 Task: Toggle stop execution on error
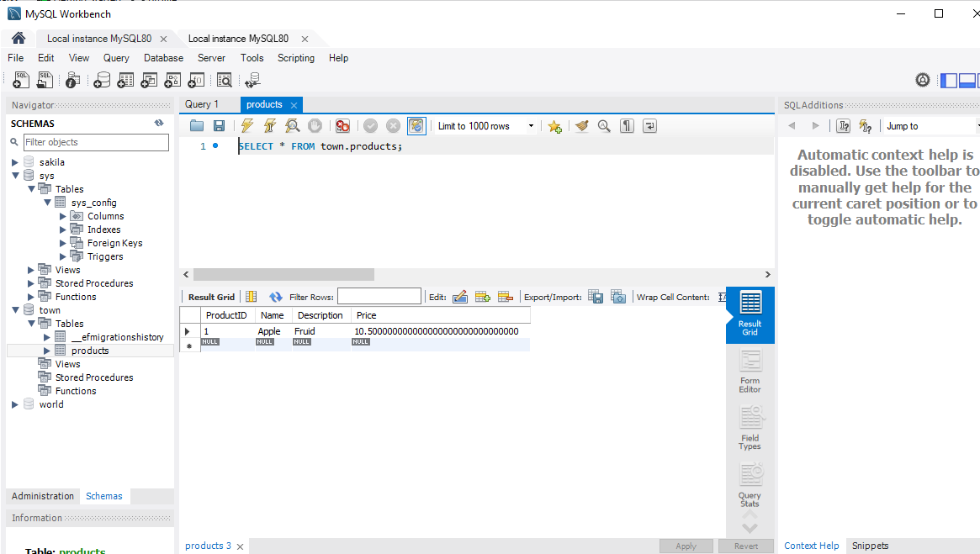click(x=342, y=125)
